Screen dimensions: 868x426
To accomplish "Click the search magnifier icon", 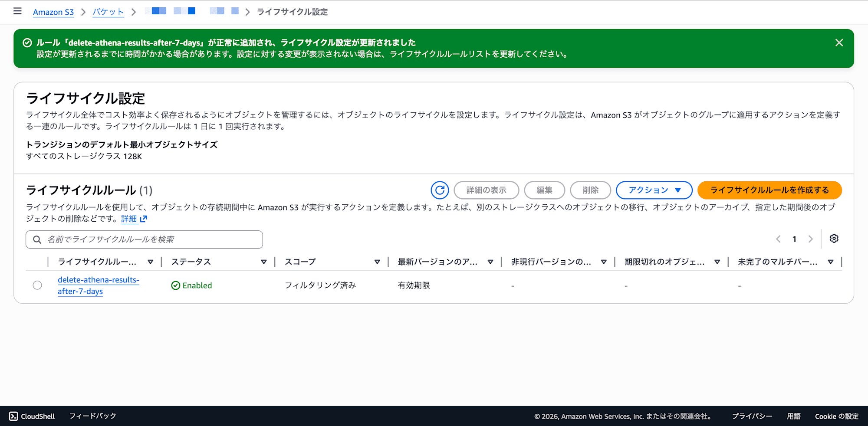I will (37, 239).
